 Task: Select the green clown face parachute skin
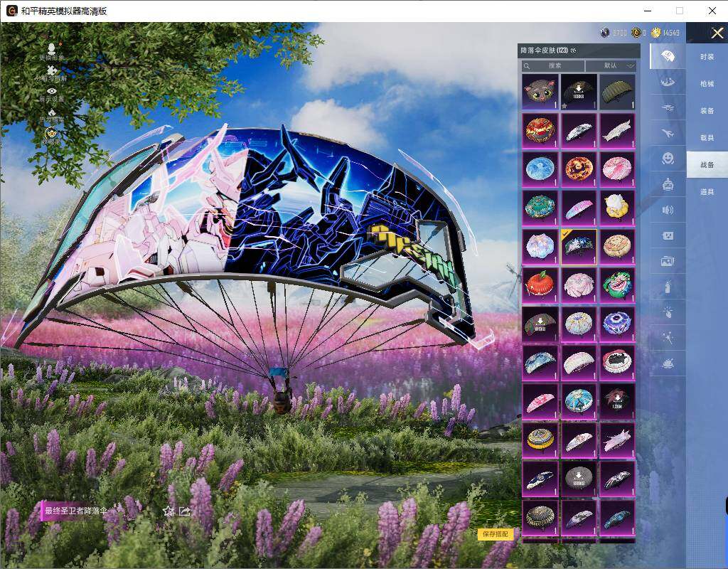617,285
